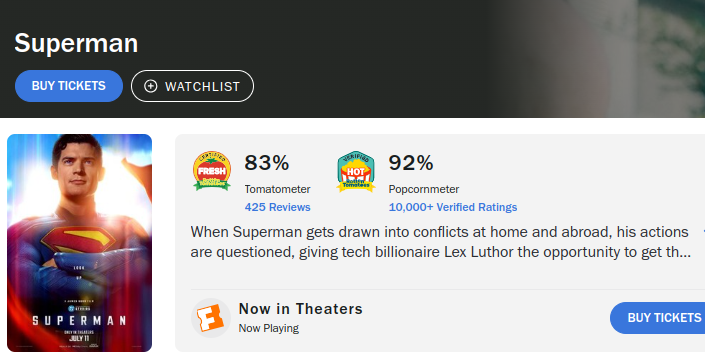Viewport: 705px width, 362px height.
Task: Click the Superman page title
Action: (76, 44)
